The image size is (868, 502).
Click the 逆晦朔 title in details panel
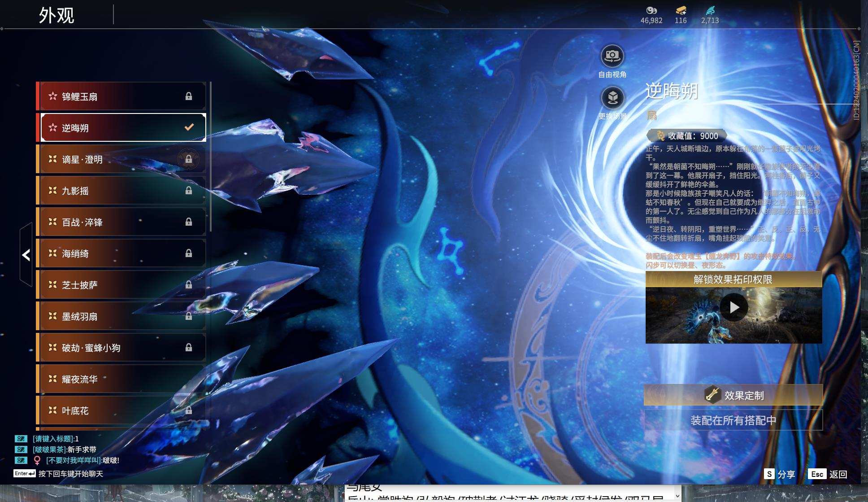[x=672, y=91]
